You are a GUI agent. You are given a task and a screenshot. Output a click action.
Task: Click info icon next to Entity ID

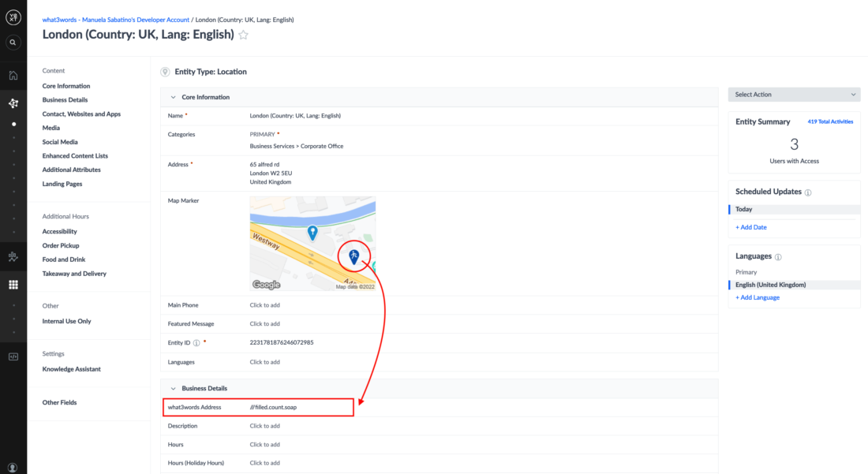(x=196, y=343)
